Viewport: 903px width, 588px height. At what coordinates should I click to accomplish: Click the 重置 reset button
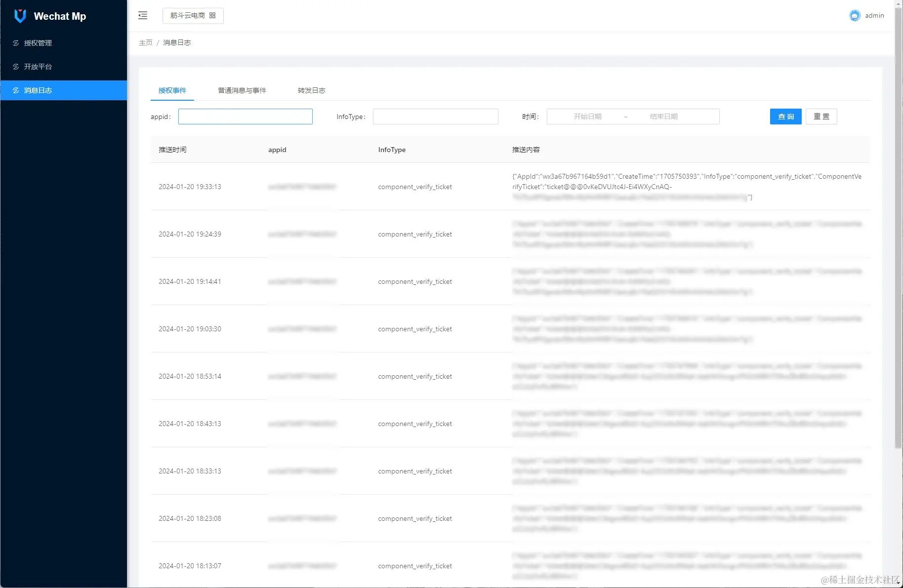point(821,117)
